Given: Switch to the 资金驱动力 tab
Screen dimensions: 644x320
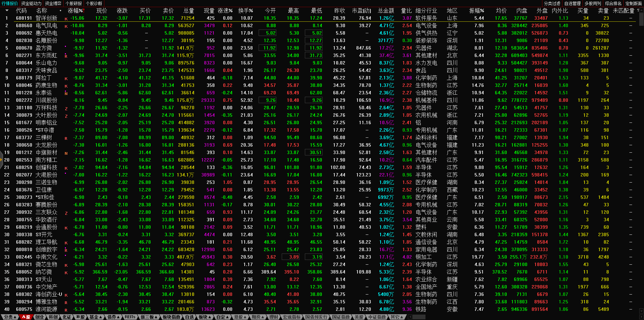Looking at the screenshot, I should (31, 3).
